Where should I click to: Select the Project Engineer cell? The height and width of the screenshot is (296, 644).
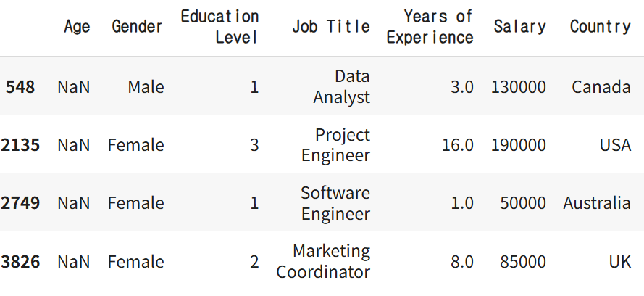point(335,145)
